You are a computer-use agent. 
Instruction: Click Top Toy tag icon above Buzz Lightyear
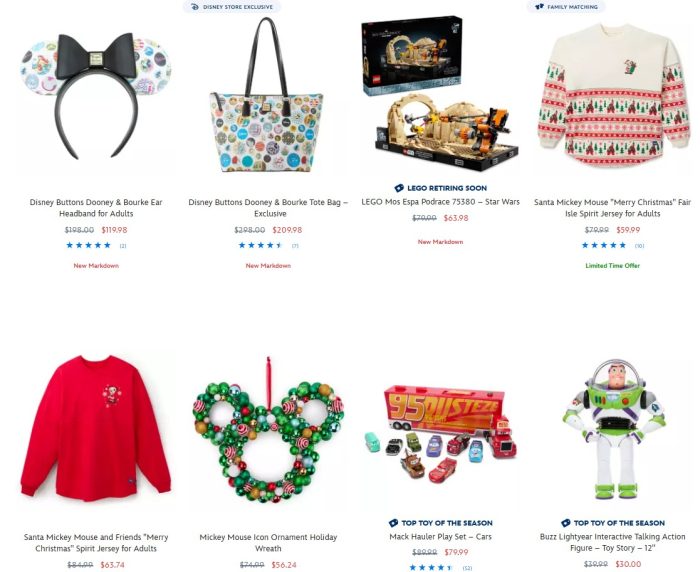pos(566,523)
